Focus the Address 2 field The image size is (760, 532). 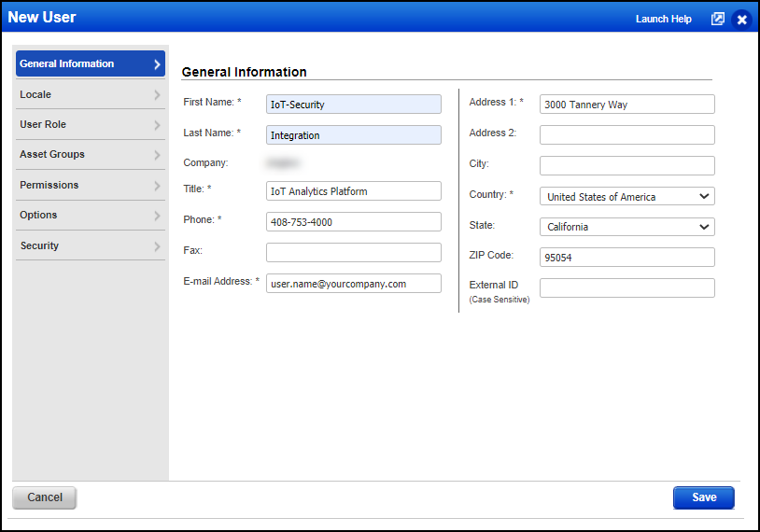pos(626,134)
